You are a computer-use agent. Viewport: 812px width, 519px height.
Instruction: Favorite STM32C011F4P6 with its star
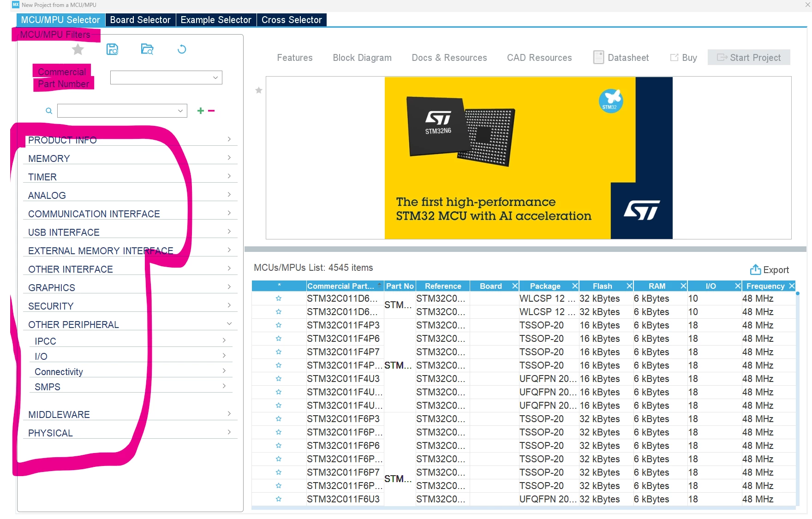pos(279,339)
